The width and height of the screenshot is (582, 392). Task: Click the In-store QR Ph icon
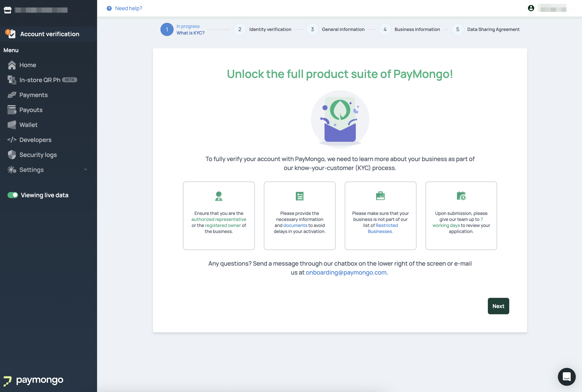point(12,80)
